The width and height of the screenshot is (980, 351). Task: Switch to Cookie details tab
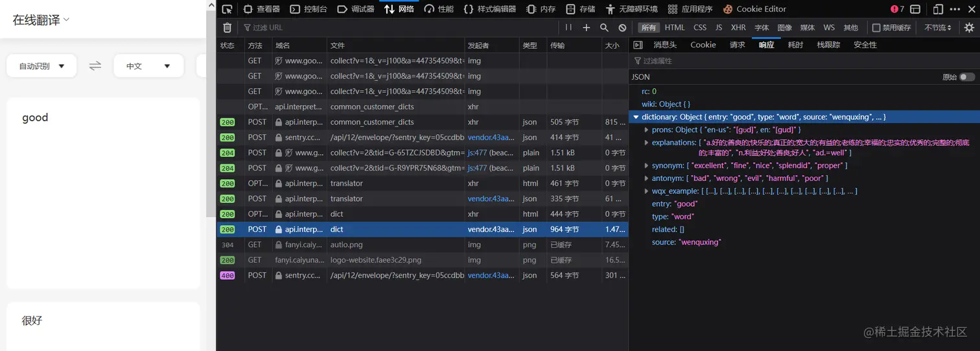[703, 45]
